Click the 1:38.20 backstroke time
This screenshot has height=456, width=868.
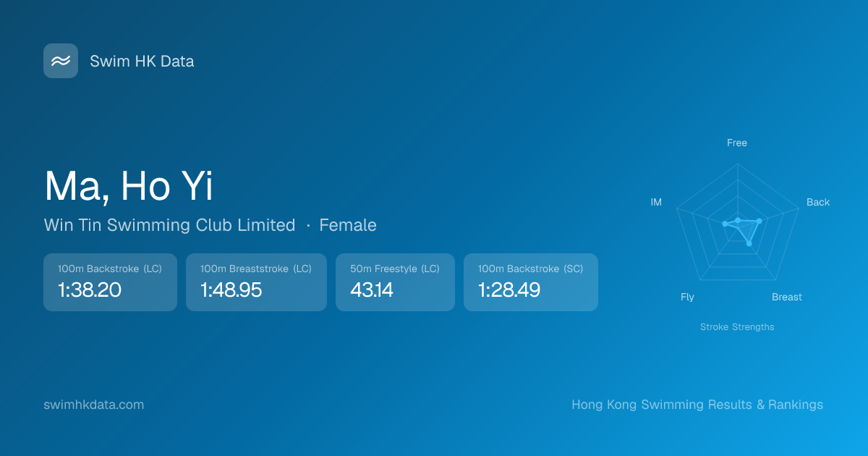tap(90, 290)
